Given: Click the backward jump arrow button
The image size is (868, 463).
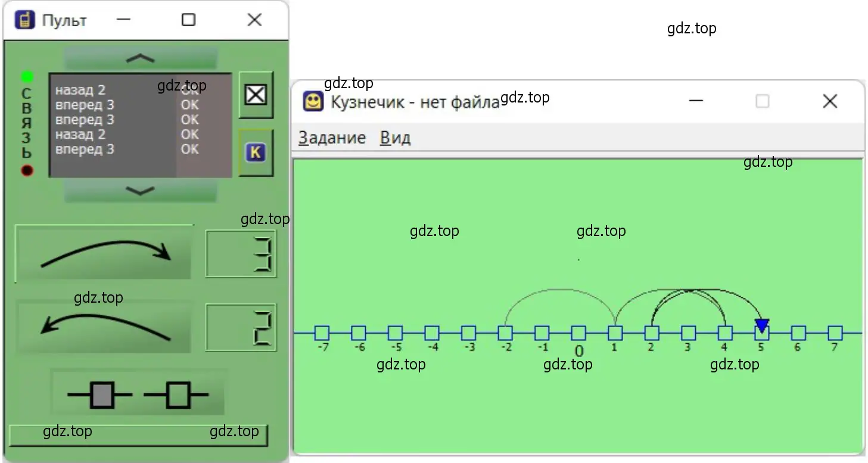Looking at the screenshot, I should pyautogui.click(x=104, y=327).
